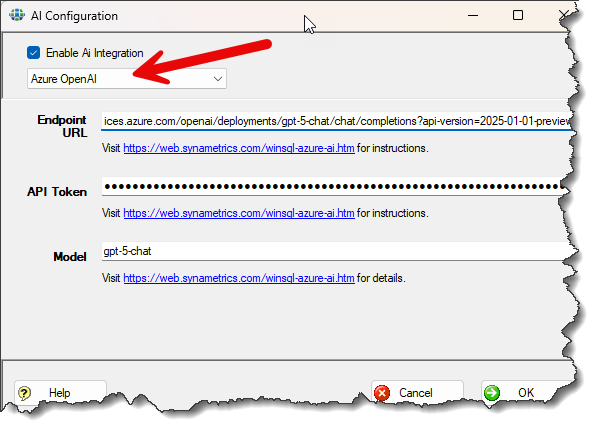Click the green arrow icon on OK
This screenshot has width=603, height=437.
click(492, 393)
